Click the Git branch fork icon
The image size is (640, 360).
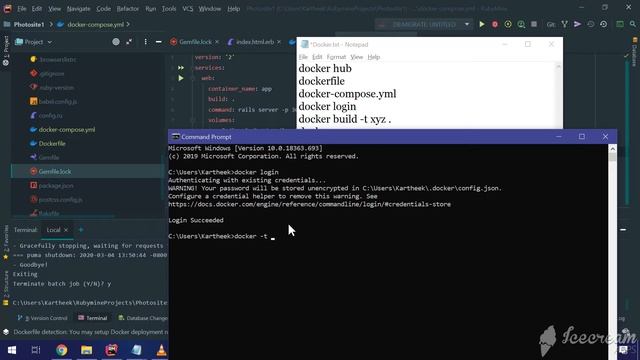pyautogui.click(x=564, y=24)
